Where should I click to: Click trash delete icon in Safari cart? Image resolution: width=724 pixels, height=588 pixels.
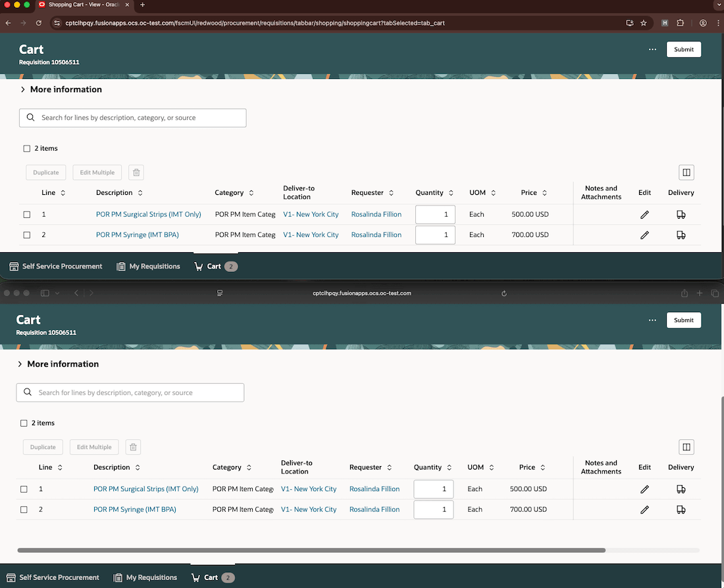click(x=133, y=447)
